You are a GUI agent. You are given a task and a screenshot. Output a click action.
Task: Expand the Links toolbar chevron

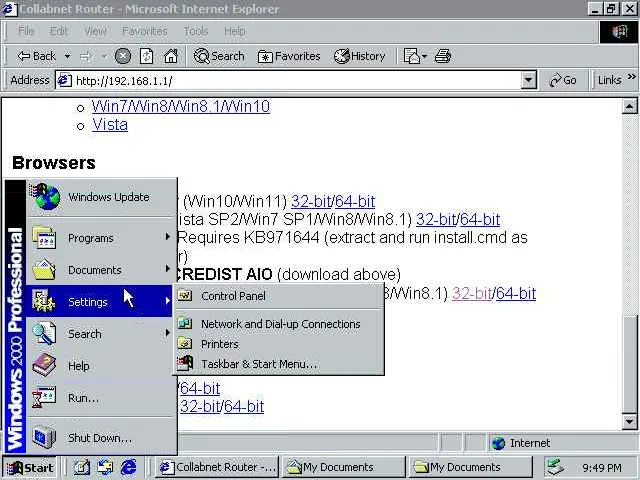click(631, 76)
